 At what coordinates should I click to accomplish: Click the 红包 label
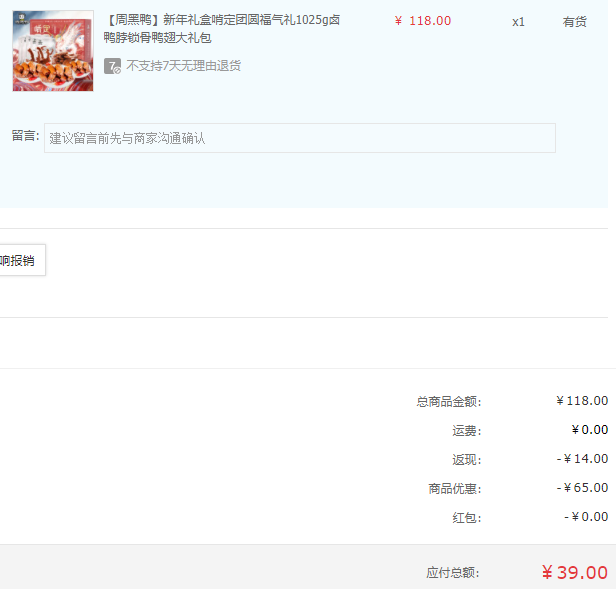click(x=467, y=517)
